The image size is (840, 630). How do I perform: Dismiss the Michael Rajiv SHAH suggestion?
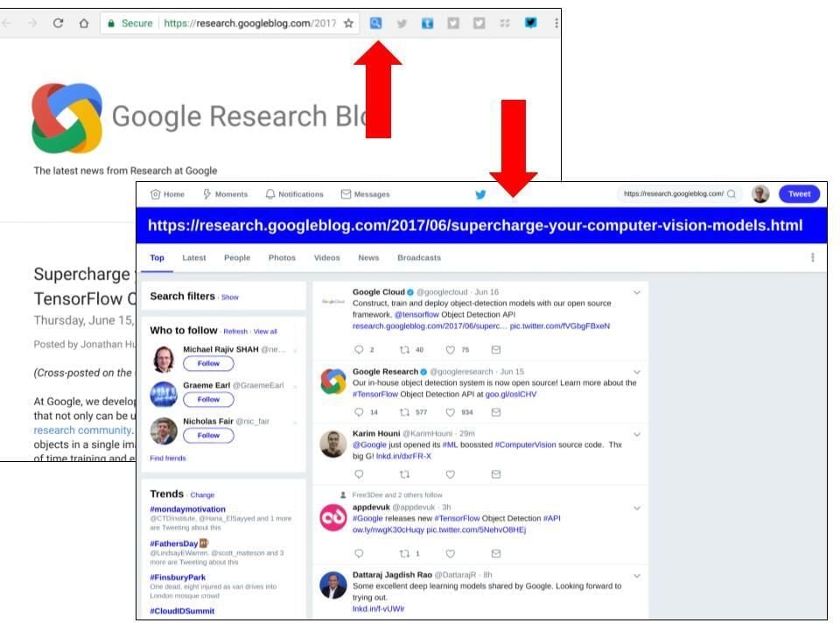pyautogui.click(x=295, y=351)
